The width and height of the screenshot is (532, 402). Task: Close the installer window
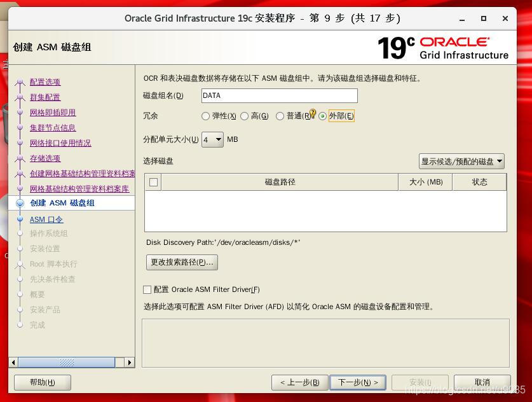(505, 18)
